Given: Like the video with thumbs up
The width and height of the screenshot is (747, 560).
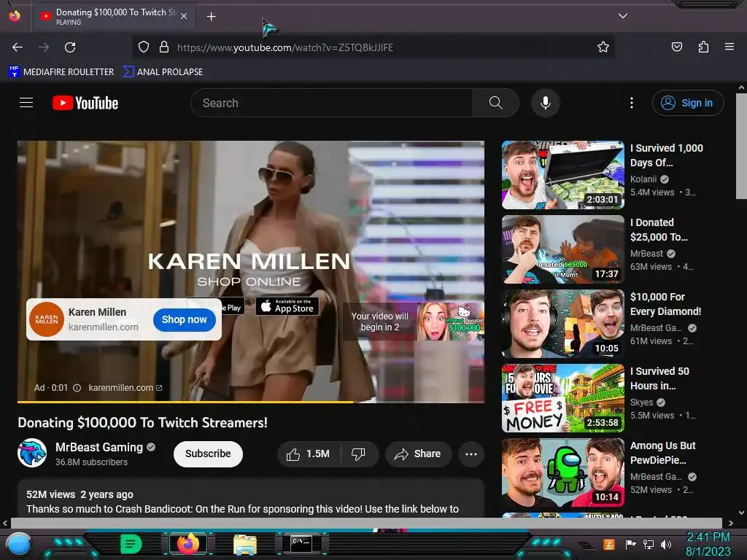Looking at the screenshot, I should [309, 454].
